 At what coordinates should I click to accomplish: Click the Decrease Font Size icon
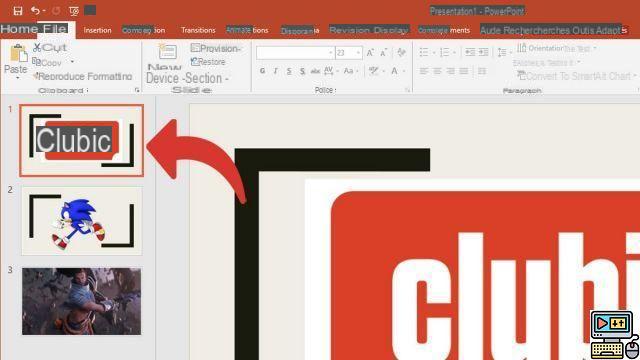[384, 53]
